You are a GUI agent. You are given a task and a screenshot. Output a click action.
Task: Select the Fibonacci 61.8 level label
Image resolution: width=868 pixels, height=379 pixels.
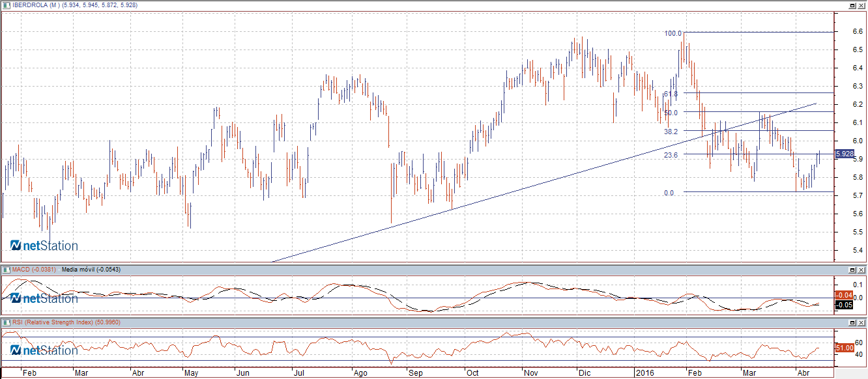pyautogui.click(x=671, y=94)
